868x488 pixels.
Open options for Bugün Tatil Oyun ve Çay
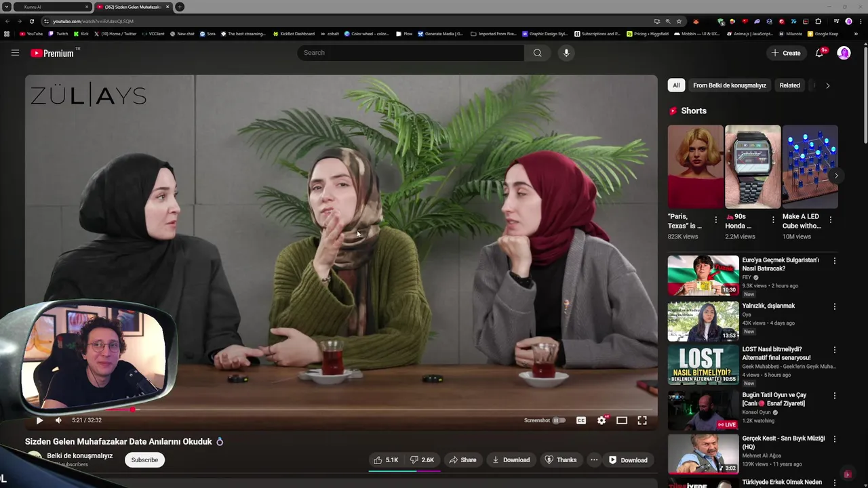click(835, 395)
